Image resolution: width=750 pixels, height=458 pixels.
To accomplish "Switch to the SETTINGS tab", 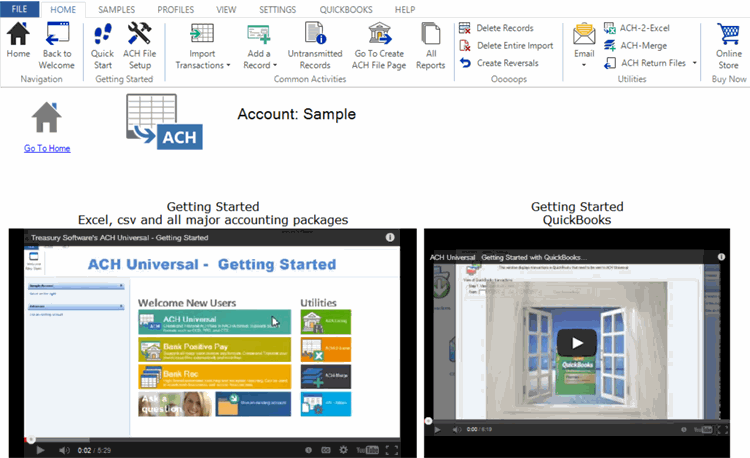I will (277, 10).
